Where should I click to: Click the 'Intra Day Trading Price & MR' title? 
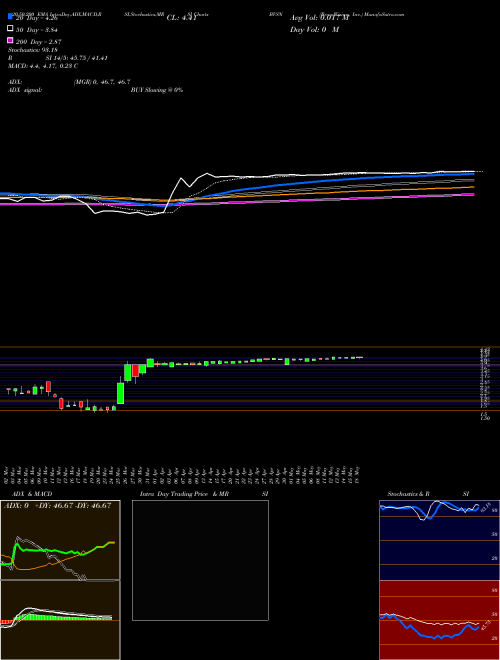tap(184, 494)
